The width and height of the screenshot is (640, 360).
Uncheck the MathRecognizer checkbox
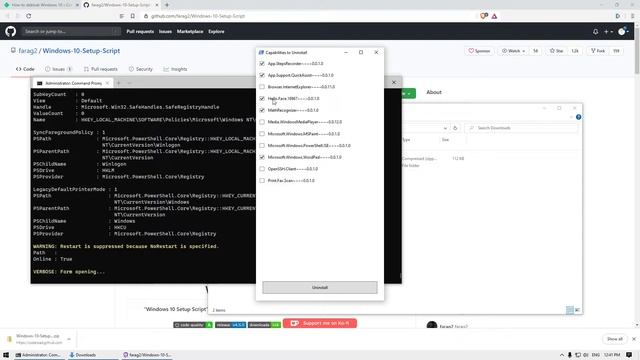[262, 110]
